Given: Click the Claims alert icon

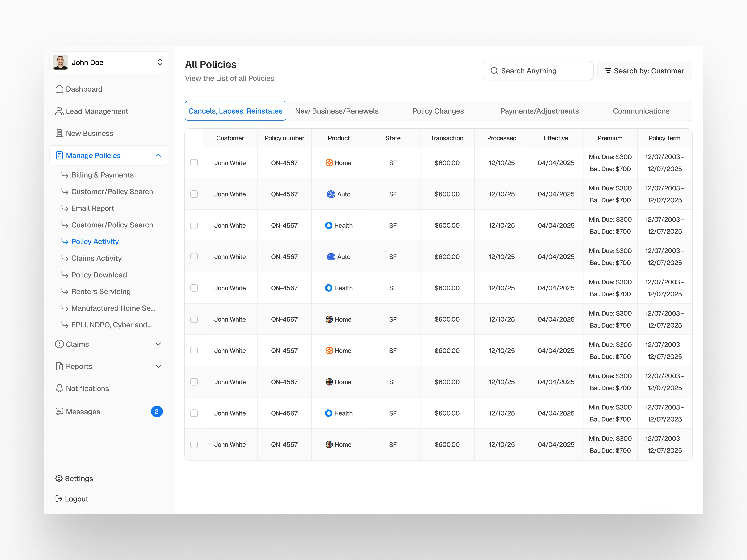Looking at the screenshot, I should (59, 344).
